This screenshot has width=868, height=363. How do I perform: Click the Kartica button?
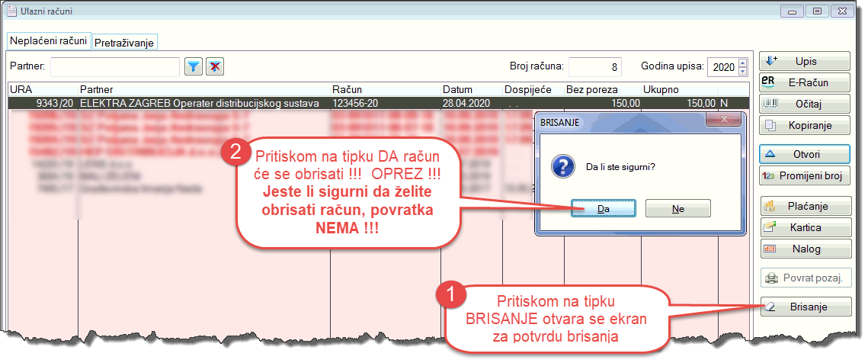pos(805,227)
